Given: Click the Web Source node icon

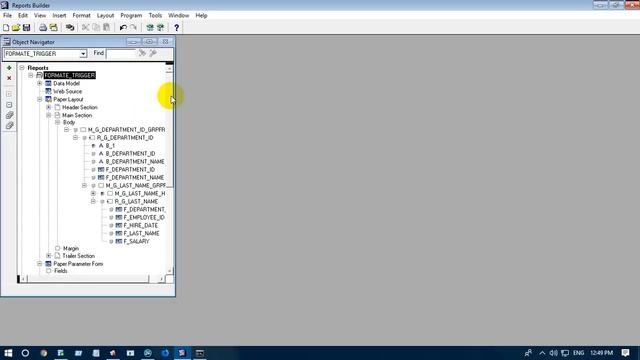Looking at the screenshot, I should tap(48, 91).
